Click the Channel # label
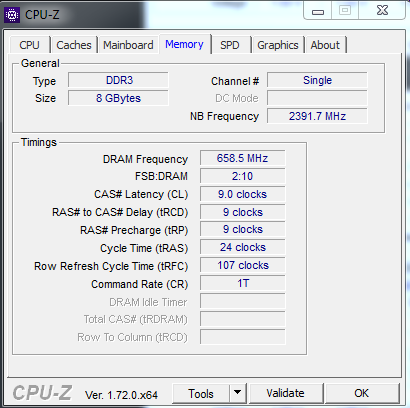 235,81
